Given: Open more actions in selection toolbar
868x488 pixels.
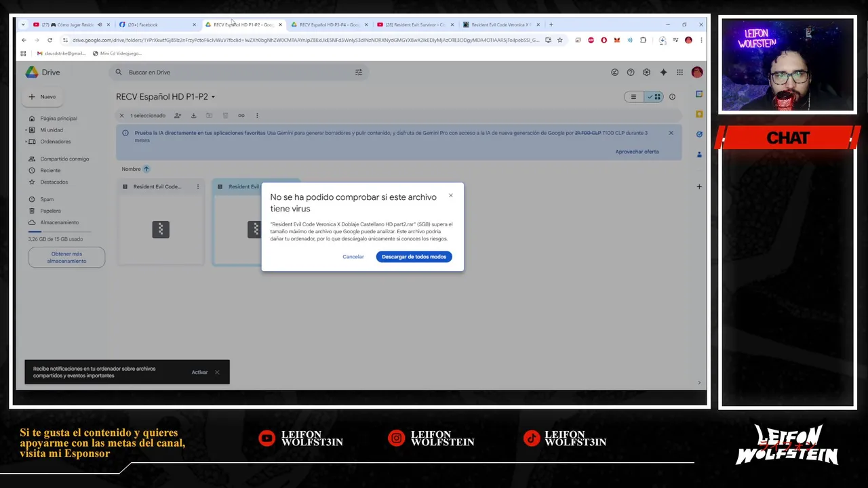Looking at the screenshot, I should [257, 116].
